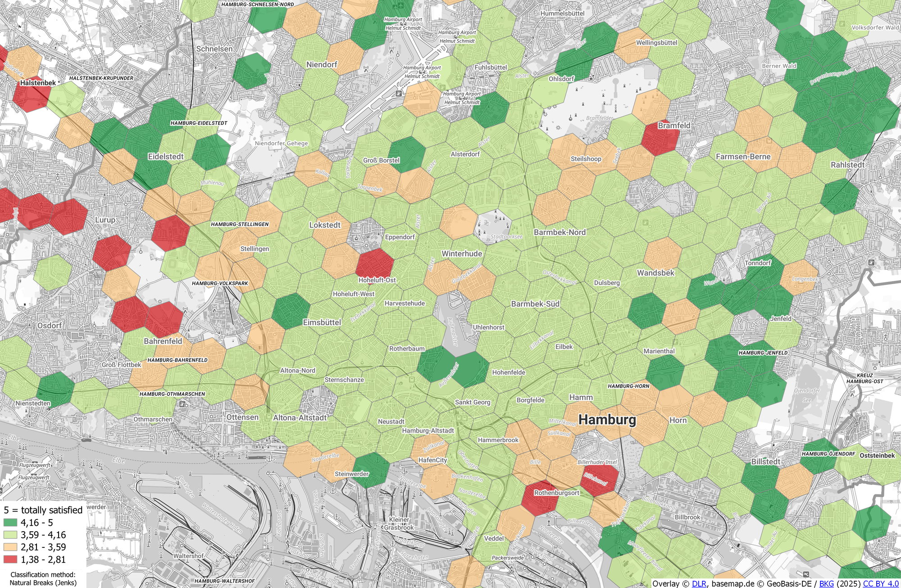Click the KREUZ HAMBURG-OST junction label

coord(865,378)
